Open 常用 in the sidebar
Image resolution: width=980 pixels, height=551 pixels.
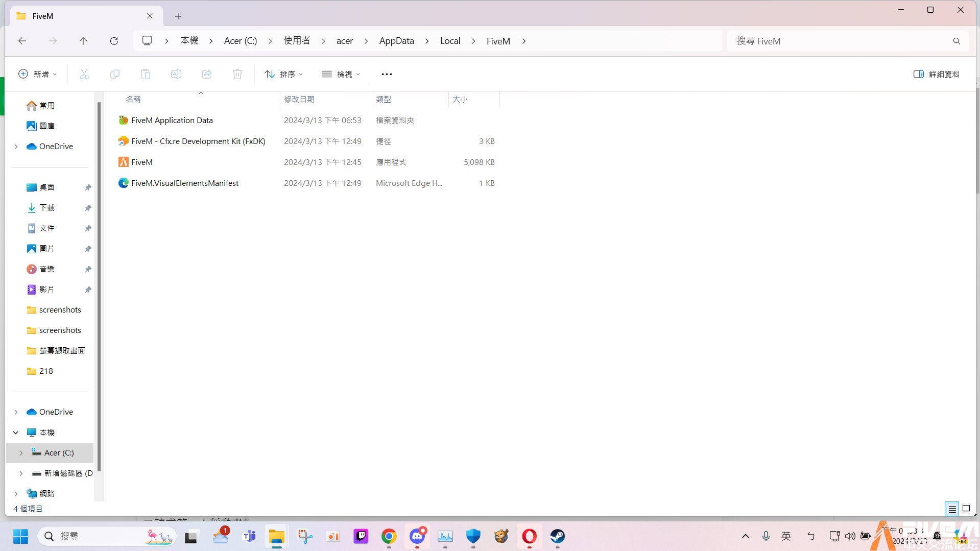47,106
